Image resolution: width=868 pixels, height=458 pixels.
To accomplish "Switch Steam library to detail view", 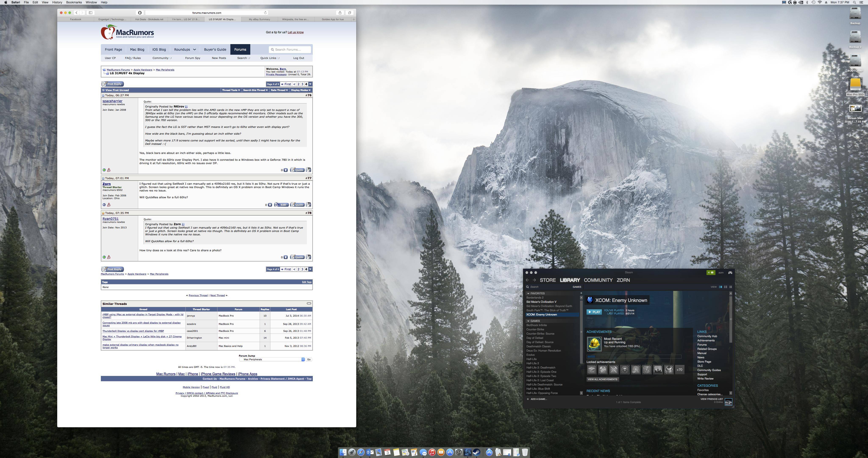I will (x=721, y=287).
